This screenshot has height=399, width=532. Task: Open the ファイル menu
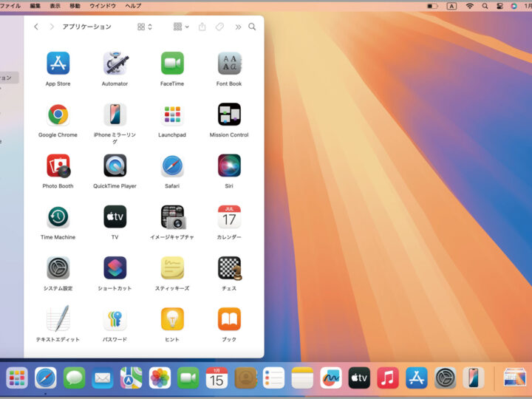10,6
